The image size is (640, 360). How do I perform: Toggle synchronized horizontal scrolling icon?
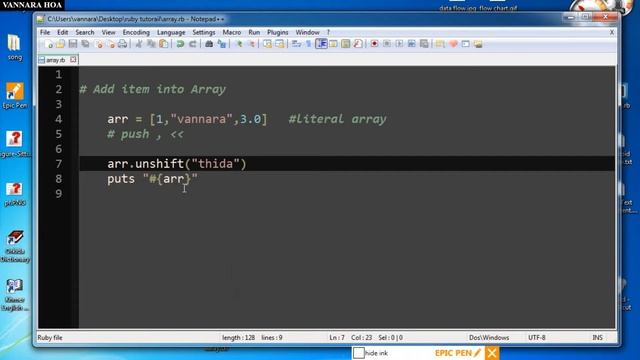280,44
